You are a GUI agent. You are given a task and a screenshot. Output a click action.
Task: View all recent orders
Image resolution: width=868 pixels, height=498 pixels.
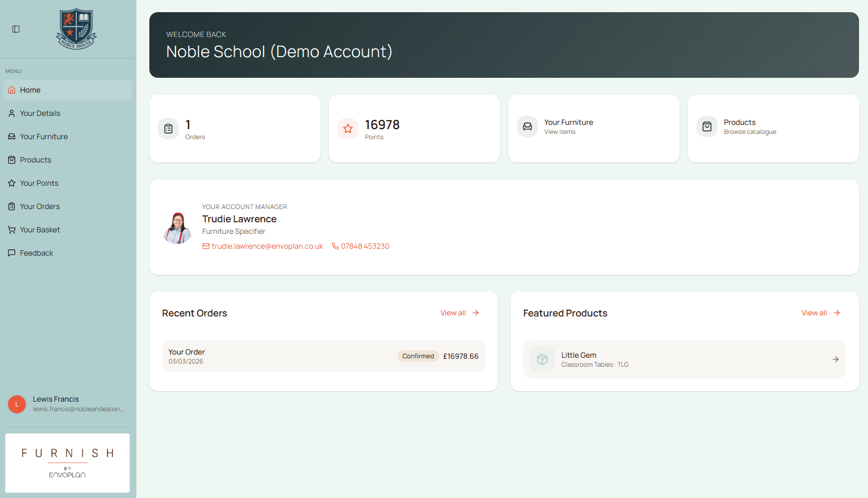460,313
